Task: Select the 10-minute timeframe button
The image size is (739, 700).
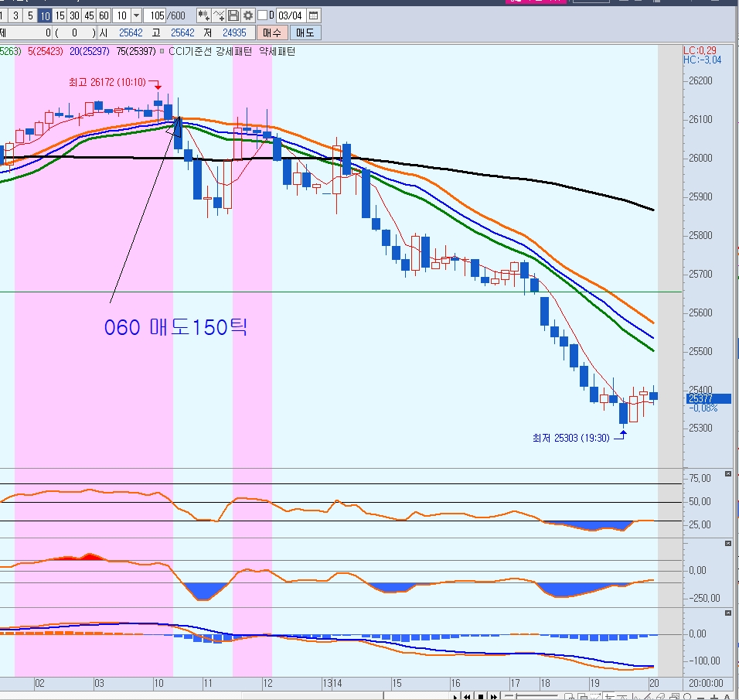Action: click(45, 15)
